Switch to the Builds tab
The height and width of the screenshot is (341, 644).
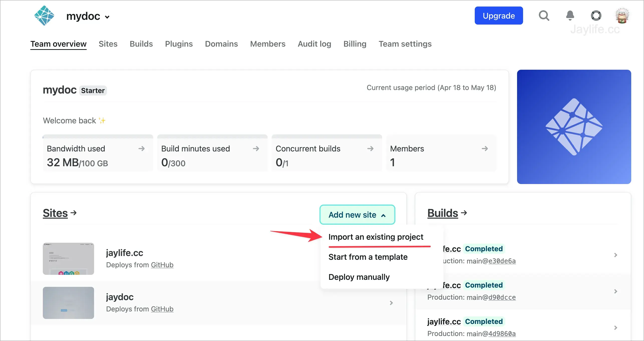pos(141,43)
